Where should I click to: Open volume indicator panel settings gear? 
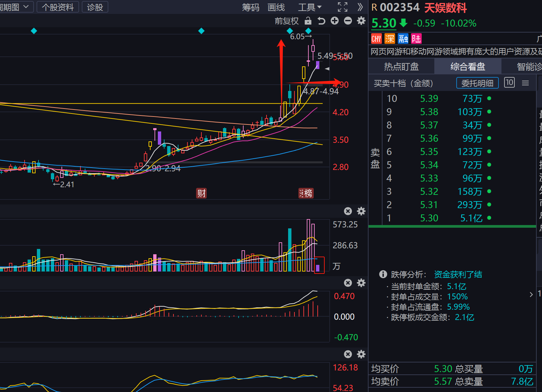[x=361, y=211]
